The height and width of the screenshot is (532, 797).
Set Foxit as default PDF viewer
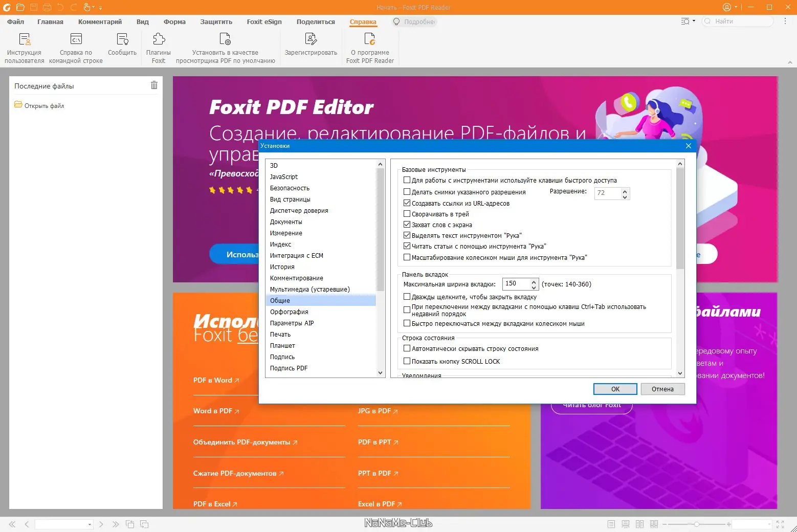coord(226,48)
